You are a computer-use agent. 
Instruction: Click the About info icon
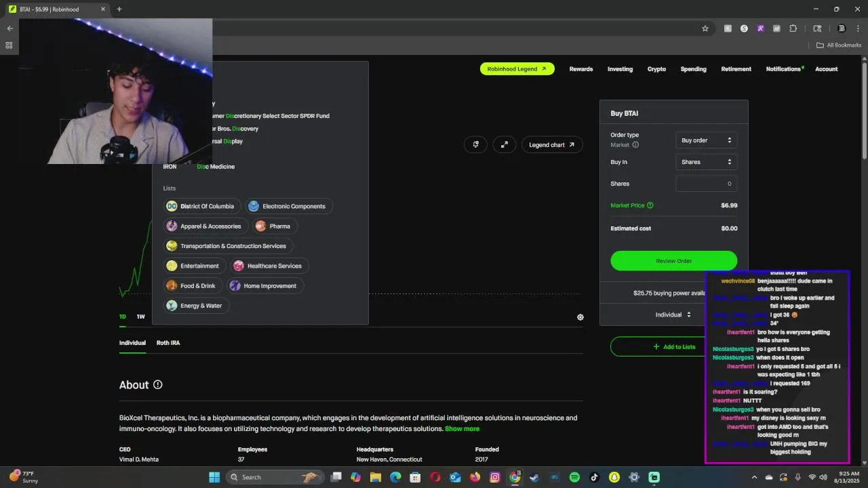tap(158, 385)
